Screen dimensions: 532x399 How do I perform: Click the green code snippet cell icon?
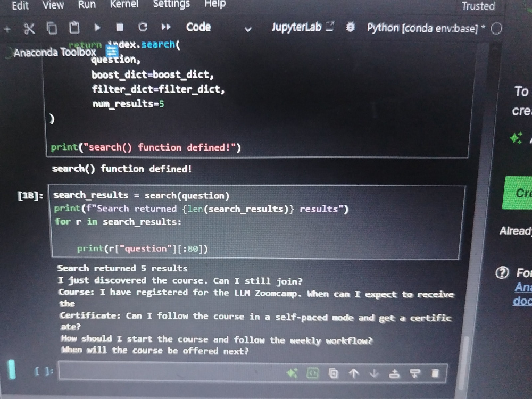312,373
